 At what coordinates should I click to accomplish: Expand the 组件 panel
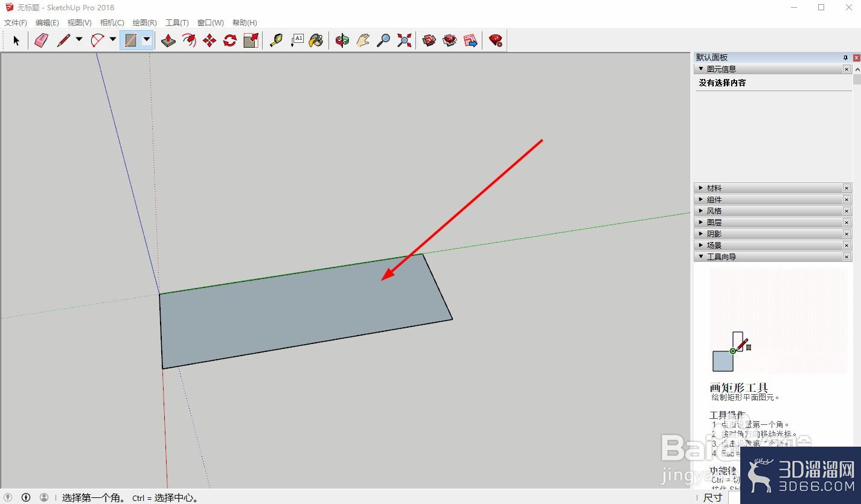(701, 199)
